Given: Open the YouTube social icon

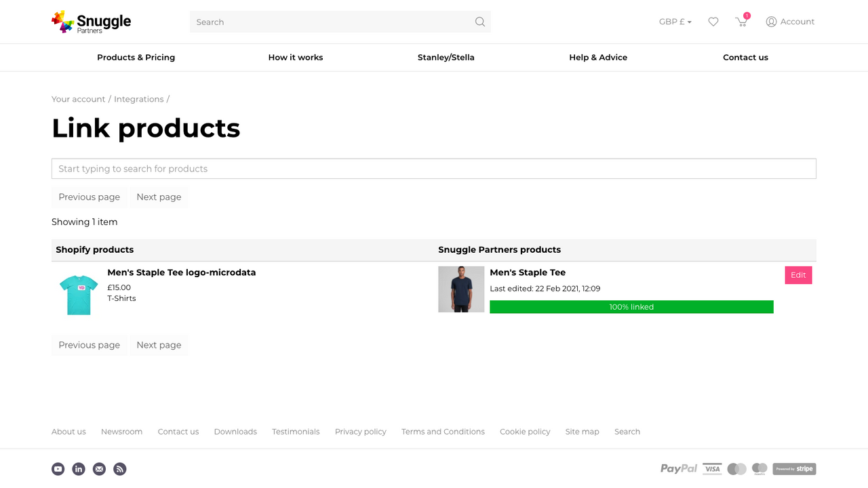Looking at the screenshot, I should tap(58, 468).
